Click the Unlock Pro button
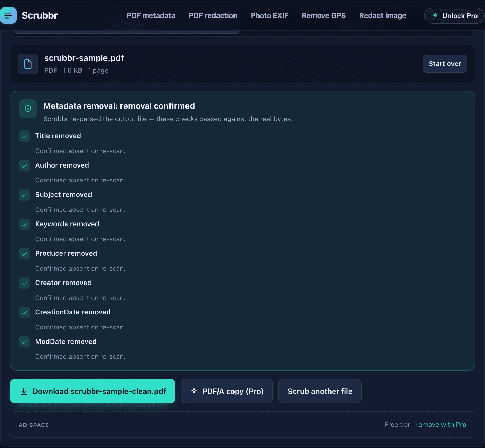This screenshot has height=448, width=485. (454, 16)
